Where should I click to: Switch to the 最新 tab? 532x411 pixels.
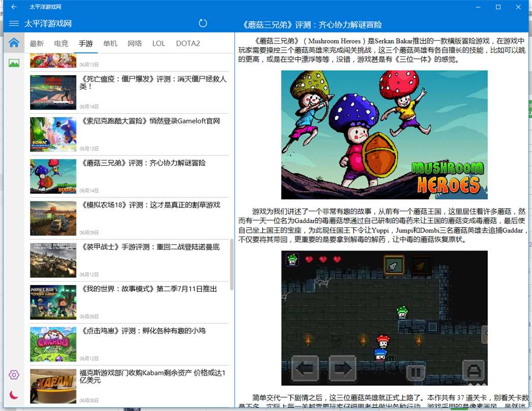[37, 44]
